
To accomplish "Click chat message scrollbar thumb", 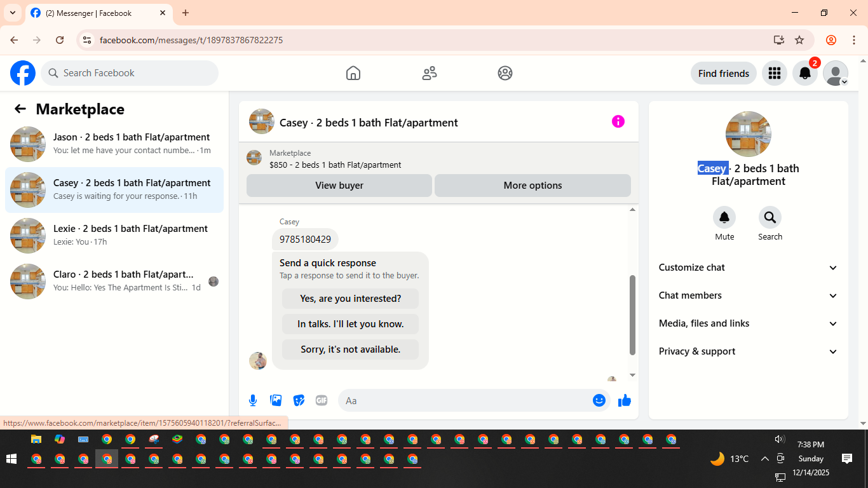I will (632, 315).
